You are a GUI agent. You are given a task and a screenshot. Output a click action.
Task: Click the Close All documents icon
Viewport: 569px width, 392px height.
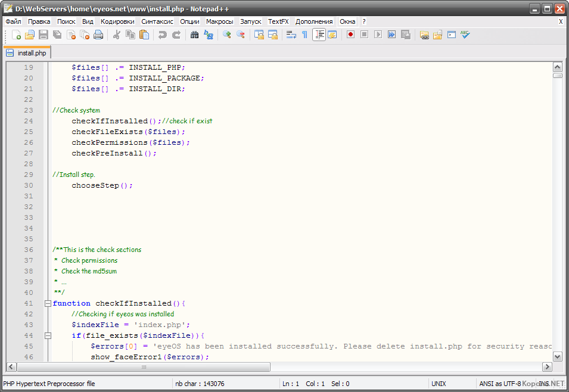click(x=85, y=35)
